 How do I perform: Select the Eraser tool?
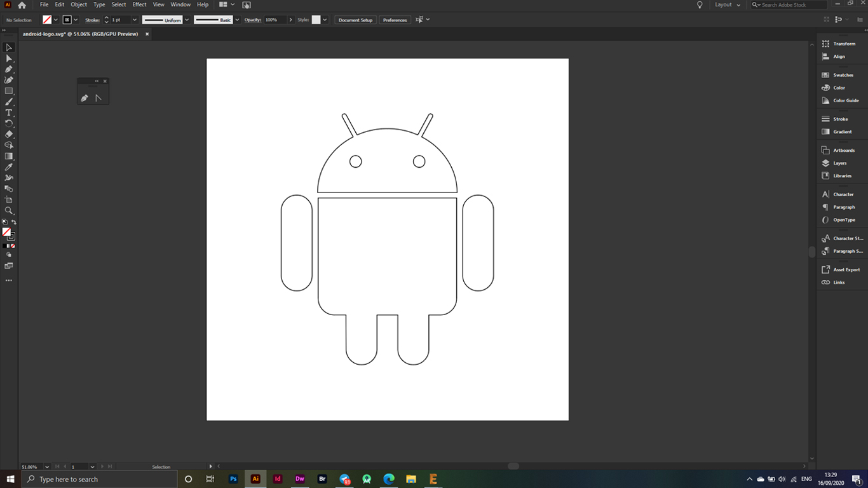pos(9,134)
